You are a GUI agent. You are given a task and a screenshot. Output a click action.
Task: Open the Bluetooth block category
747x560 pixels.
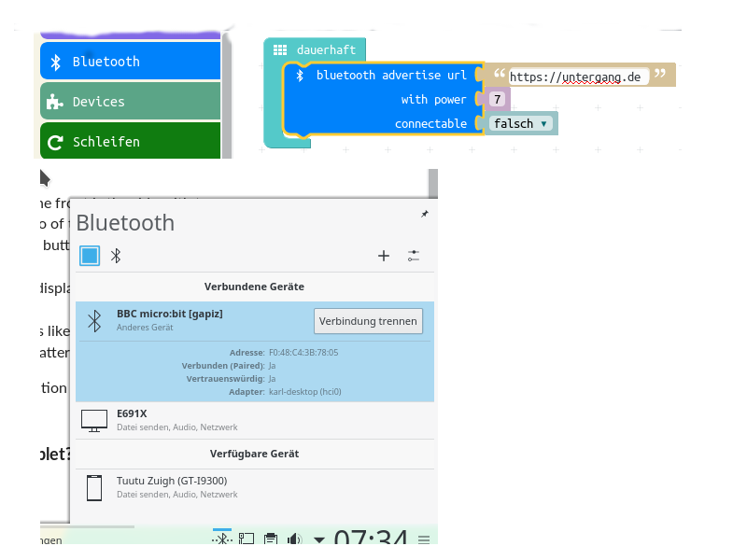pos(130,61)
